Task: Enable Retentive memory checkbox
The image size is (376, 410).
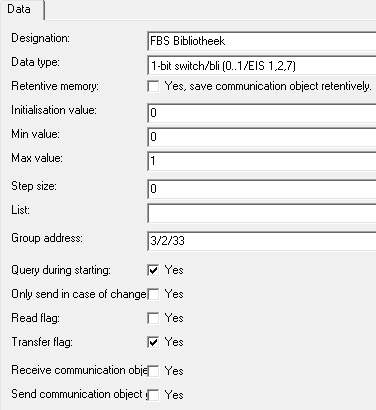Action: pos(153,87)
